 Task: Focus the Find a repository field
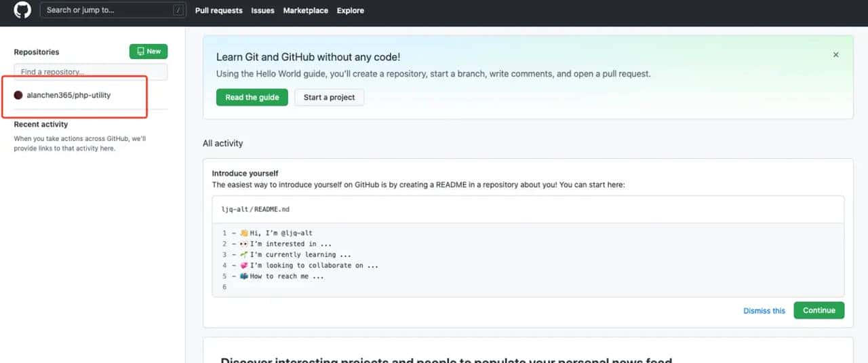[90, 72]
